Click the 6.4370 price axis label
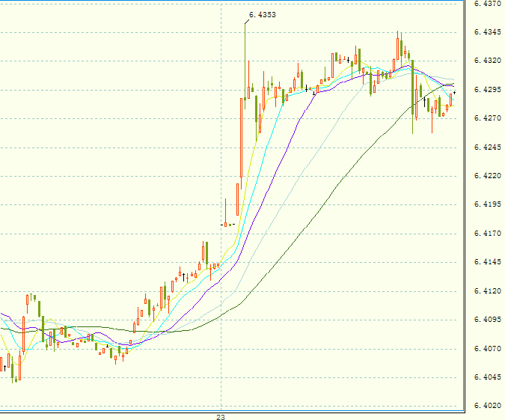The height and width of the screenshot is (420, 505). pos(488,4)
